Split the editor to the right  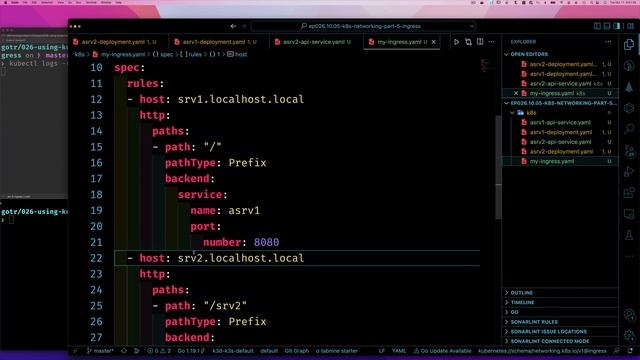pos(480,42)
